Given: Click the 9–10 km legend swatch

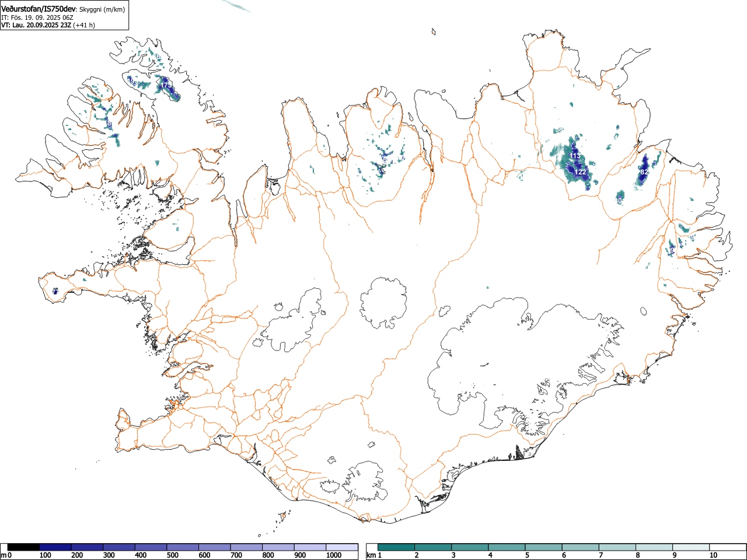Looking at the screenshot, I should point(690,547).
